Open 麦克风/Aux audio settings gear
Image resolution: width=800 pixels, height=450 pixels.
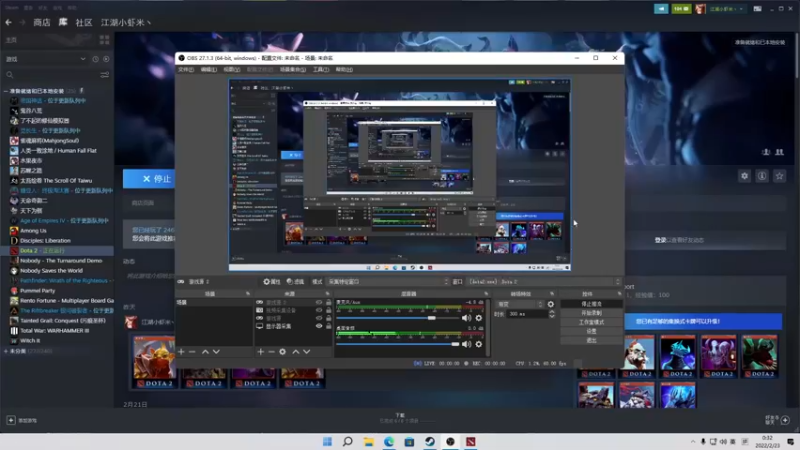479,318
